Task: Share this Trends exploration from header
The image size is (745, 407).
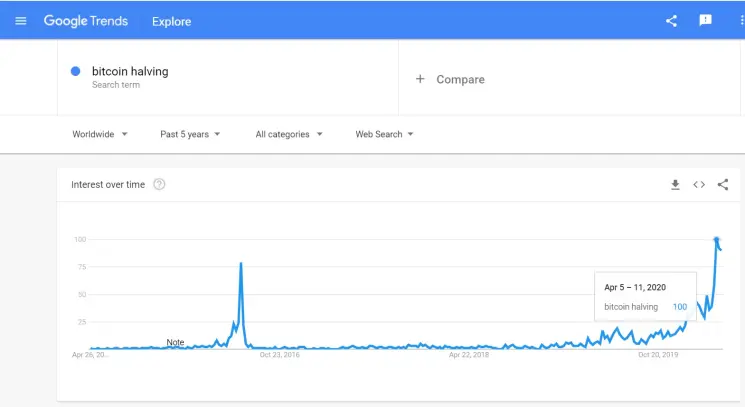Action: [671, 20]
